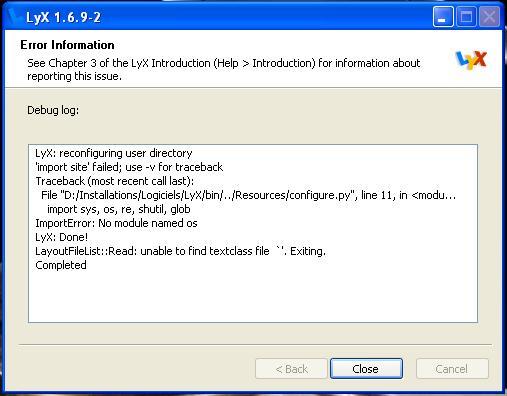Click the 'Error Information' heading
Image resolution: width=507 pixels, height=396 pixels.
coord(67,45)
